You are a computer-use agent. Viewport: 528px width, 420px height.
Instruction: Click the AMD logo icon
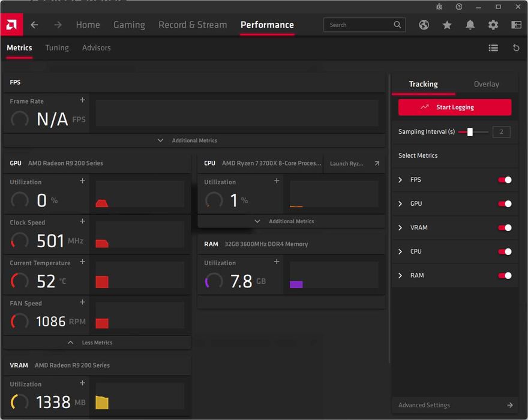11,25
